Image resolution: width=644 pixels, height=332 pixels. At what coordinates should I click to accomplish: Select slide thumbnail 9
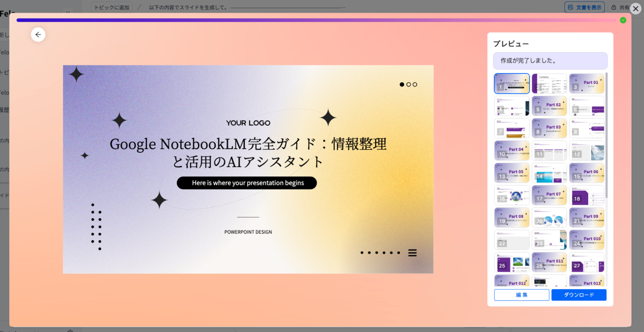pos(587,128)
